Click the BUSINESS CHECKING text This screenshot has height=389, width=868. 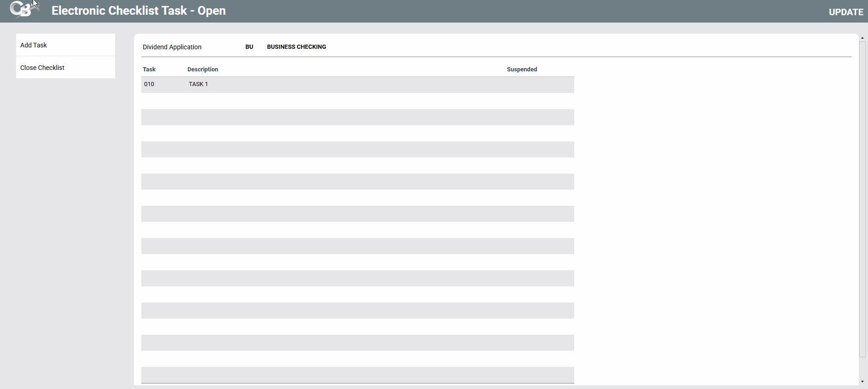pyautogui.click(x=297, y=47)
